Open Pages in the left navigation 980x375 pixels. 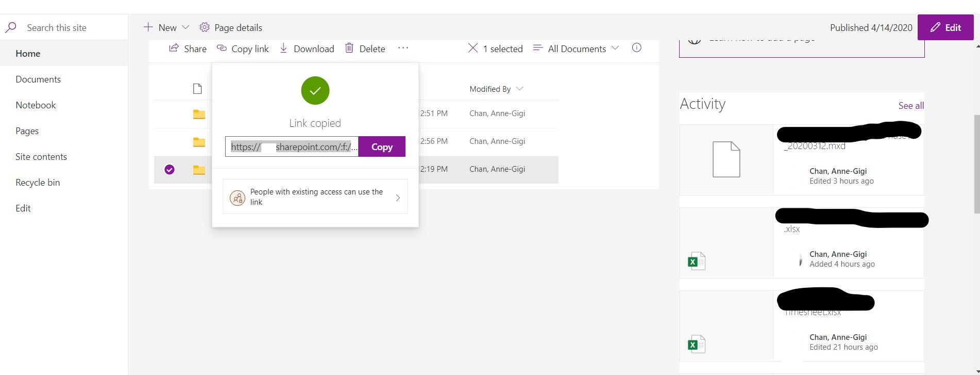pyautogui.click(x=27, y=131)
